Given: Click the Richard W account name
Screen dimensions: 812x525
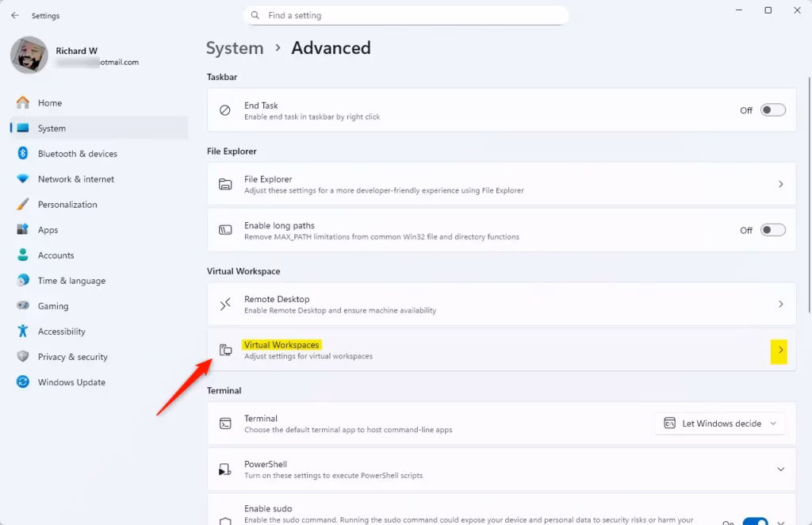Looking at the screenshot, I should (77, 51).
